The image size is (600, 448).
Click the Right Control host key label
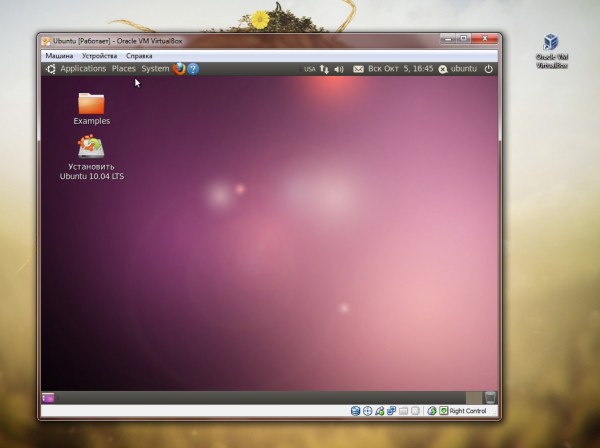(x=468, y=411)
